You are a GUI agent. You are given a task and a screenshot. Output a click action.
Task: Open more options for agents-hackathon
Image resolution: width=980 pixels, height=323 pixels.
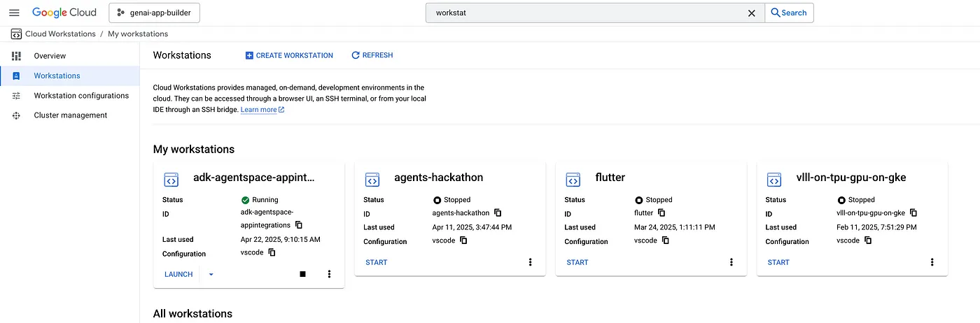530,262
